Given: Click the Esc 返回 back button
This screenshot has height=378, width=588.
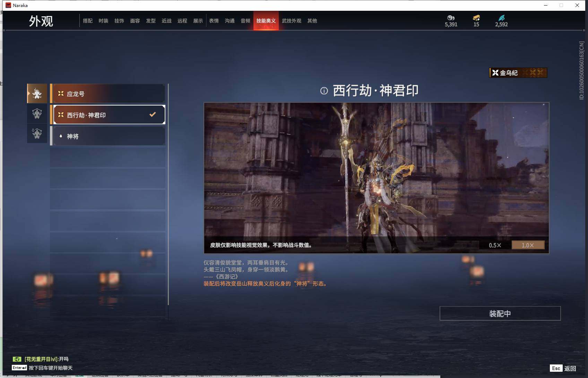Looking at the screenshot, I should pyautogui.click(x=563, y=368).
